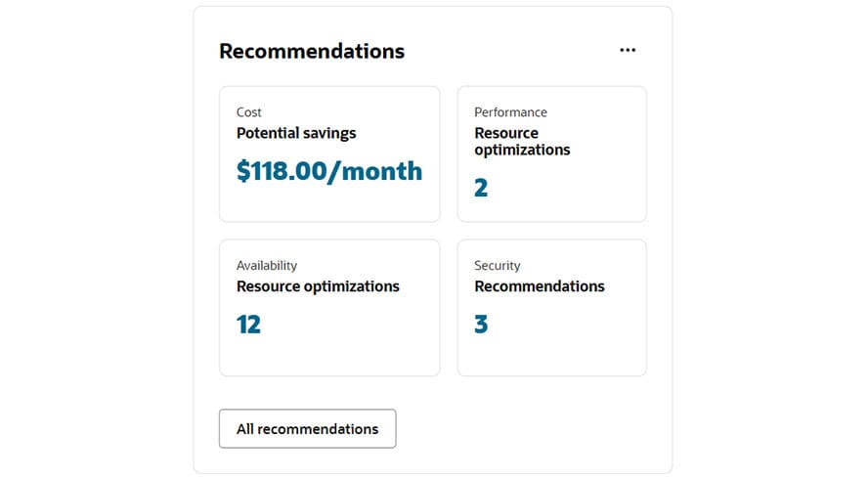Click the Availability resource optimizations count 12
Viewport: 868px width, 479px height.
click(x=248, y=325)
